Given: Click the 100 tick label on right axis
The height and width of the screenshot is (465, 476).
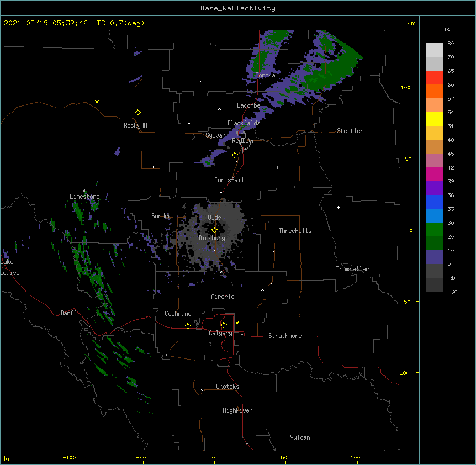Looking at the screenshot, I should click(405, 87).
